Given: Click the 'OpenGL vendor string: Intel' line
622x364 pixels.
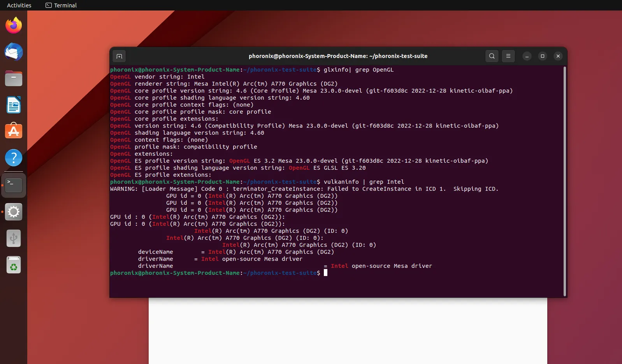Looking at the screenshot, I should click(157, 77).
